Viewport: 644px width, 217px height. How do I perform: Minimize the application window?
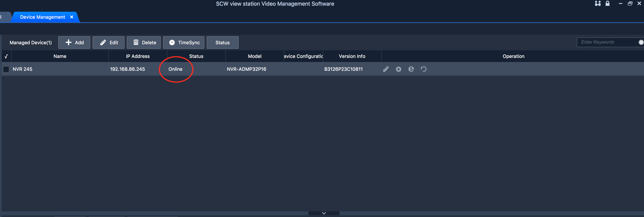click(x=620, y=4)
